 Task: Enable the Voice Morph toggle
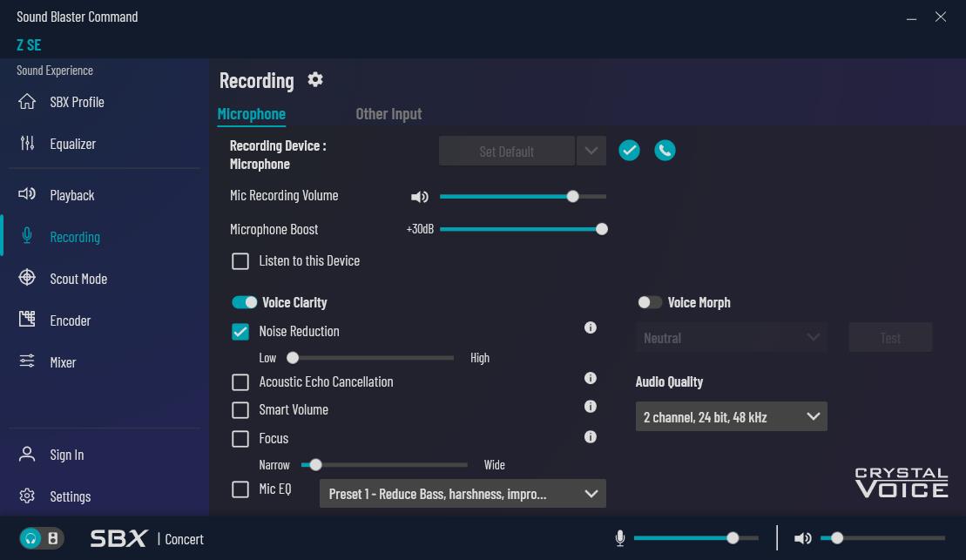point(650,302)
